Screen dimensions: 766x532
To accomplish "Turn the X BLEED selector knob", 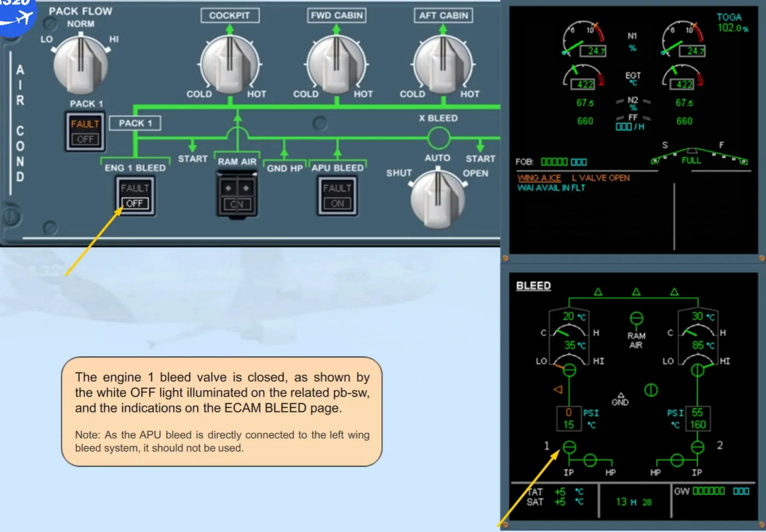I will (x=438, y=198).
